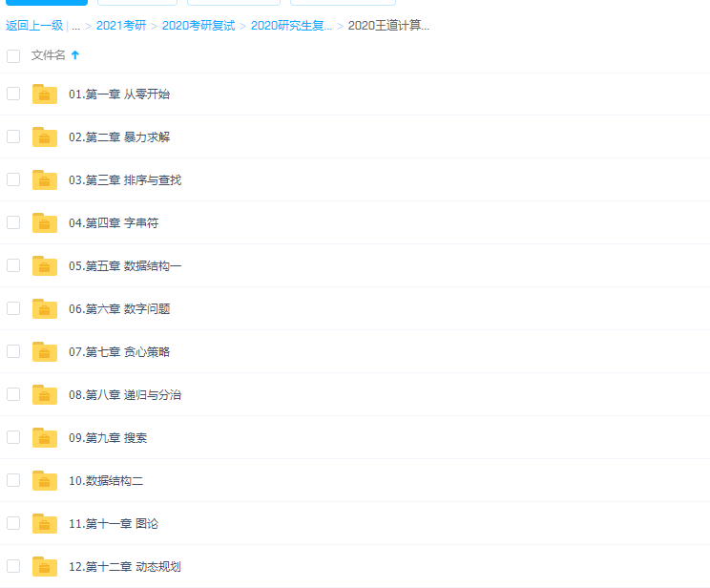Toggle the select-all checkbox beside 文件名
The image size is (710, 588).
click(13, 55)
